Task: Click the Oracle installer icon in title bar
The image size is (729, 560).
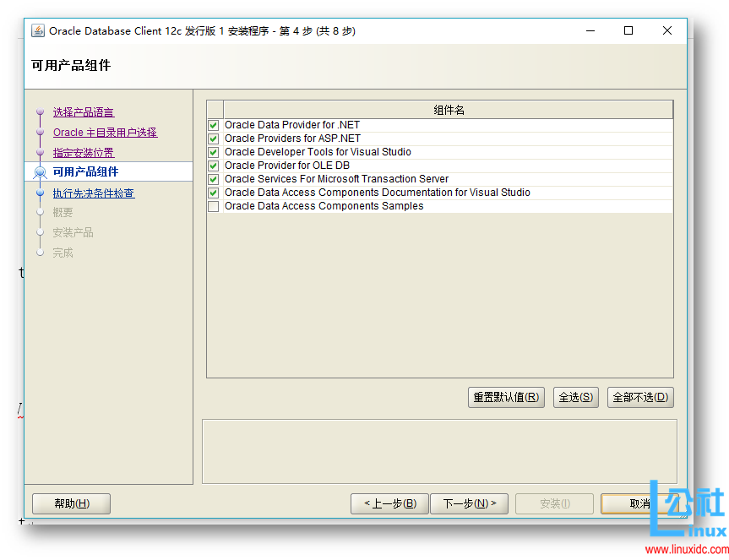Action: (36, 30)
